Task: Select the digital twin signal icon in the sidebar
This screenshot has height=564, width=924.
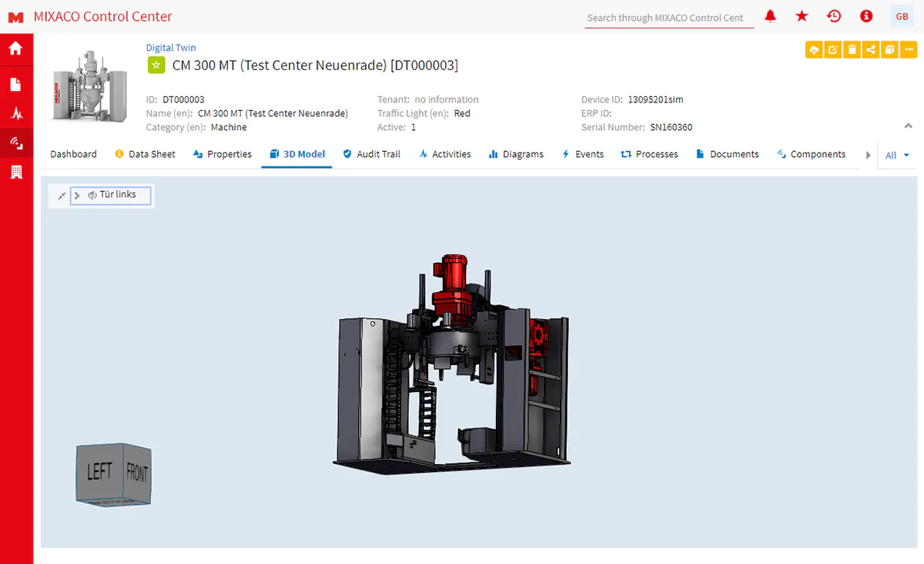Action: 16,143
